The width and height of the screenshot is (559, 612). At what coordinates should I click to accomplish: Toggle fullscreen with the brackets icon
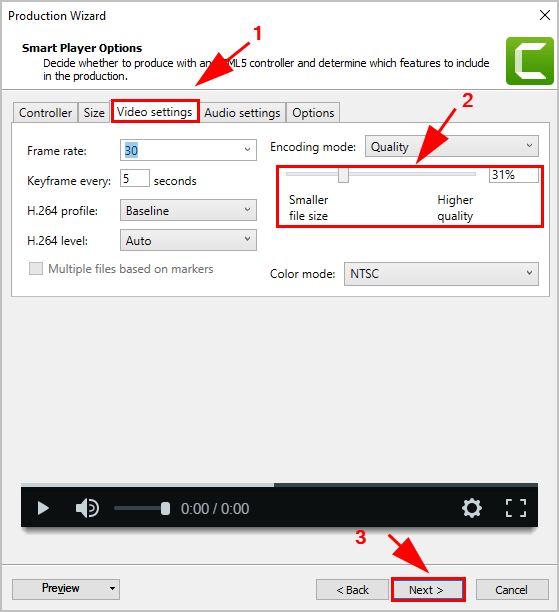coord(516,508)
